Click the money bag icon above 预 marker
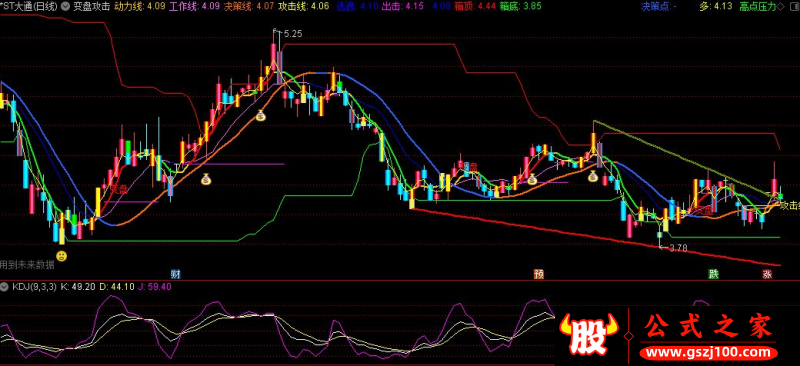The height and width of the screenshot is (366, 800). click(532, 179)
